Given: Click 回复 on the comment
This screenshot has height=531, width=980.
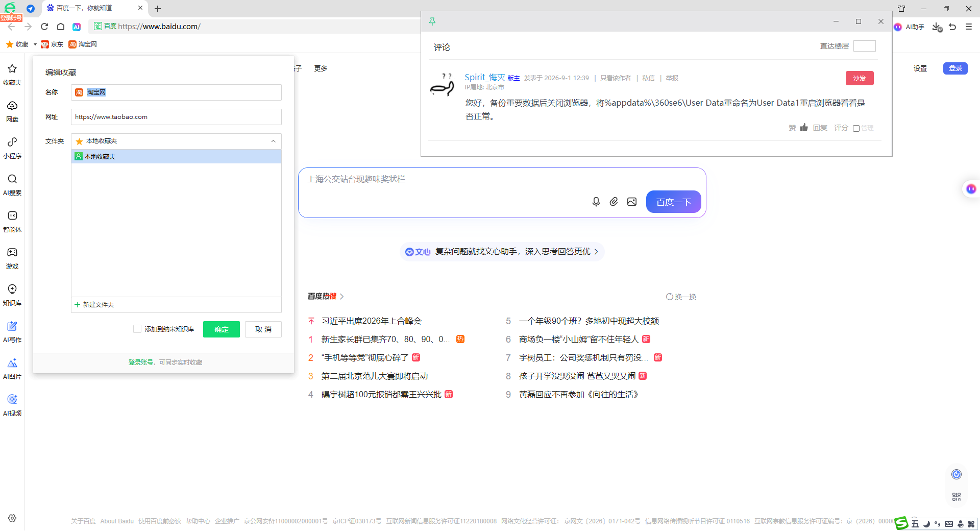Looking at the screenshot, I should coord(820,128).
